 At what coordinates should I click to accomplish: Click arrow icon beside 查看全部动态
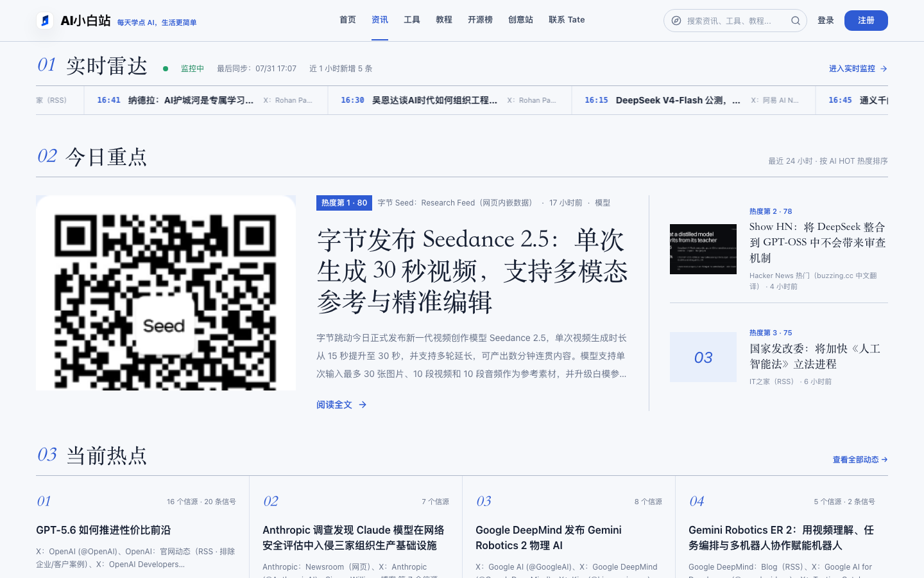pyautogui.click(x=885, y=460)
